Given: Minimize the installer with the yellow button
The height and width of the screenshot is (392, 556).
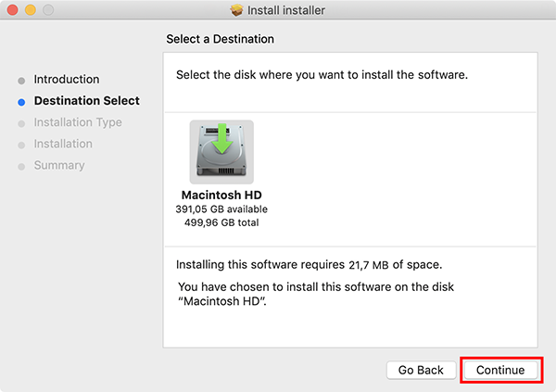Looking at the screenshot, I should pyautogui.click(x=30, y=10).
